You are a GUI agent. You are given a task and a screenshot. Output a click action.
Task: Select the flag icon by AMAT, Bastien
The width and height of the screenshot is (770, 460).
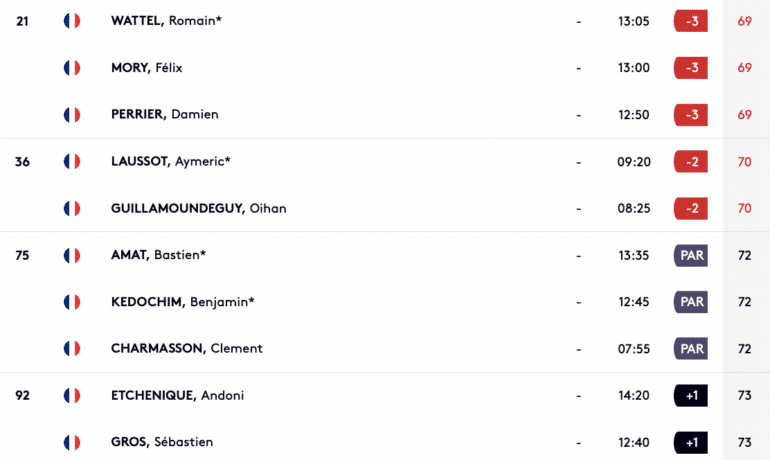(x=72, y=255)
